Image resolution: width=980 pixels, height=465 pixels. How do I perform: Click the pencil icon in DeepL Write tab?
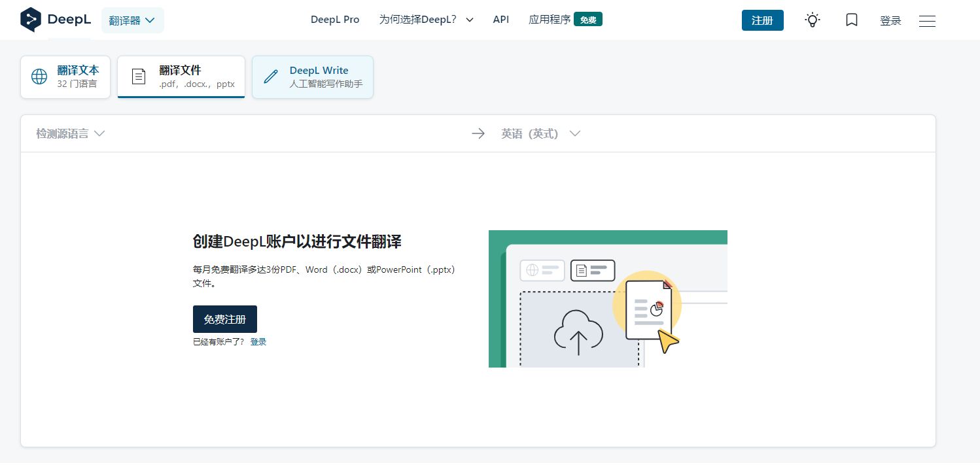(x=270, y=77)
